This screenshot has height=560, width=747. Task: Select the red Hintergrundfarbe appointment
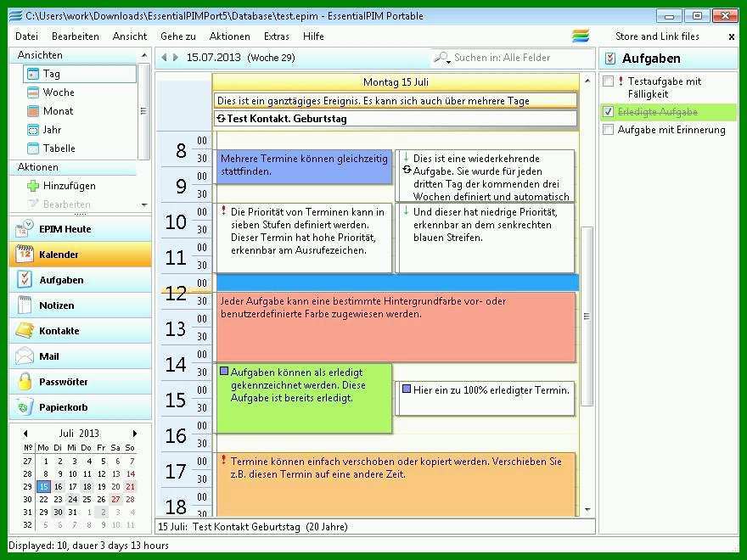(x=396, y=328)
